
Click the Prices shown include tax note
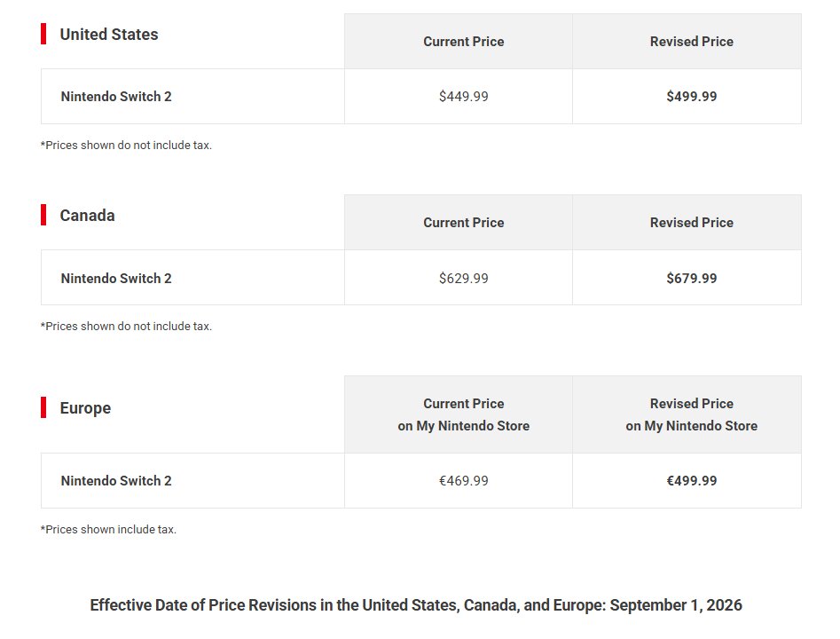[108, 529]
